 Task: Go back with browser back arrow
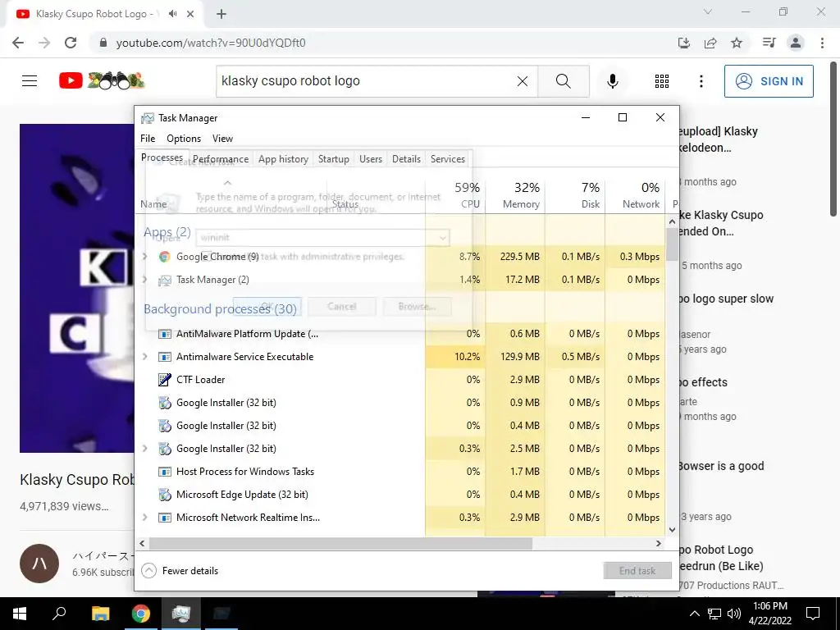click(18, 43)
